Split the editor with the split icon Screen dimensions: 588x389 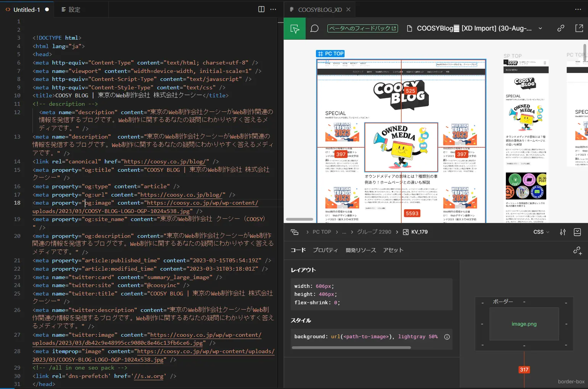coord(261,9)
